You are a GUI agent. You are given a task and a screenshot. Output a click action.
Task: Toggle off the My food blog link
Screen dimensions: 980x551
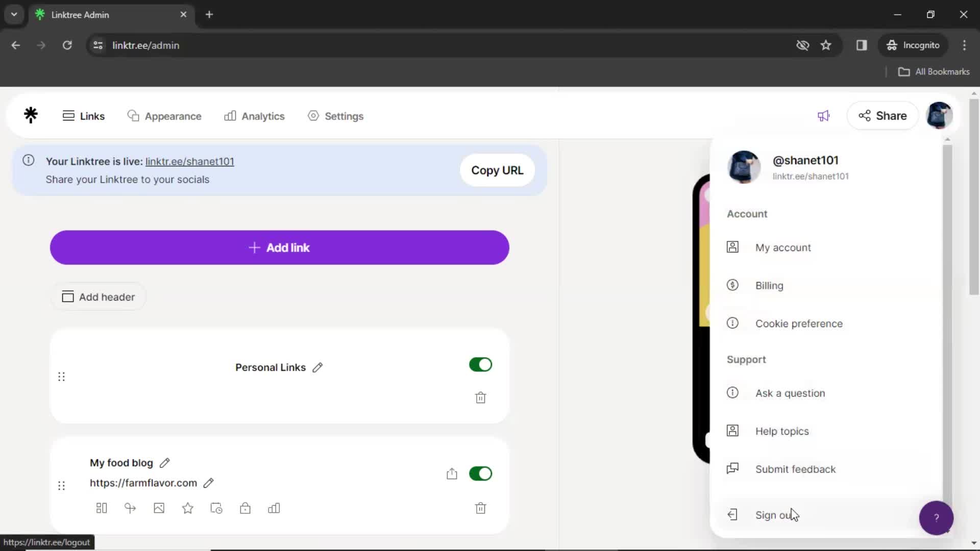pyautogui.click(x=480, y=473)
